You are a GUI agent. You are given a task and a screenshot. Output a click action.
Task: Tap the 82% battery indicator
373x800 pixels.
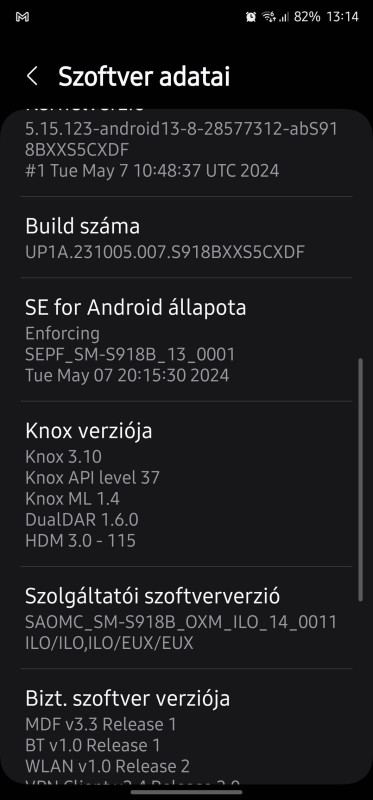[x=307, y=17]
